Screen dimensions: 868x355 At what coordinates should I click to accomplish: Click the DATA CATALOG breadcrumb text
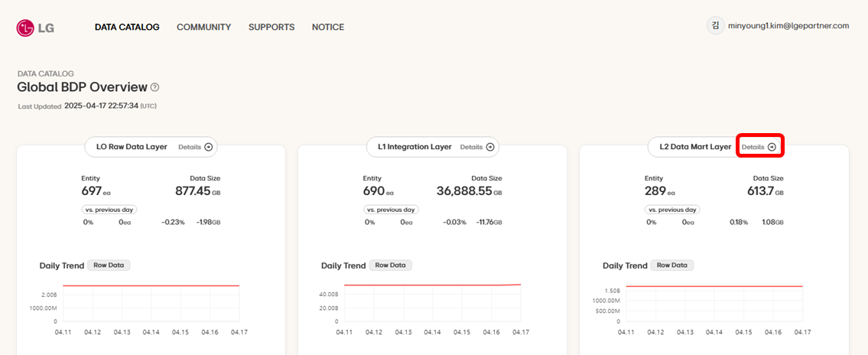tap(45, 73)
